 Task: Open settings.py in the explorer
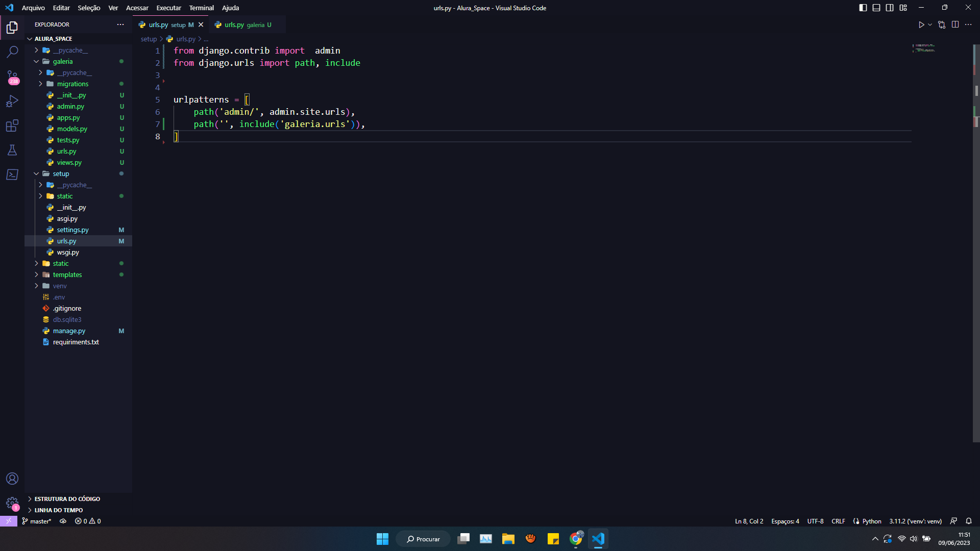(x=72, y=230)
